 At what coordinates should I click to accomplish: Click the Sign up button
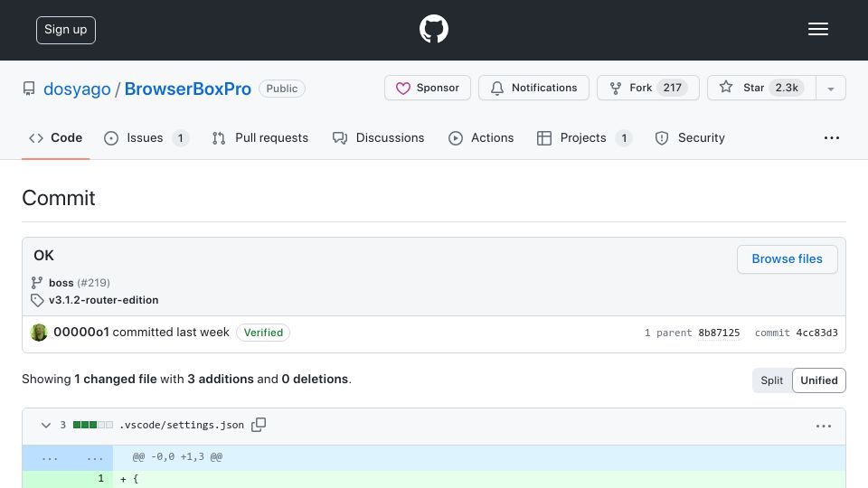pos(66,30)
